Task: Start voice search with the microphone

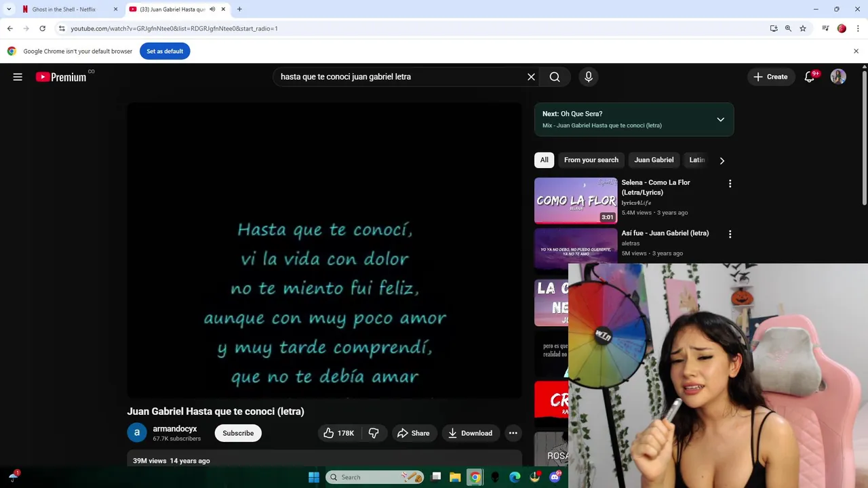Action: [x=589, y=77]
